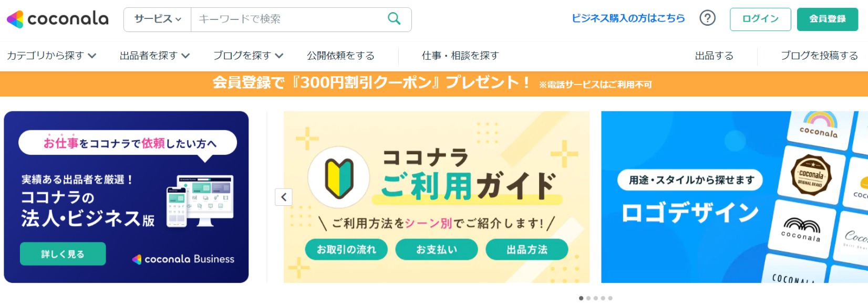The image size is (868, 307).
Task: Expand the ブログを探す dropdown
Action: 248,56
